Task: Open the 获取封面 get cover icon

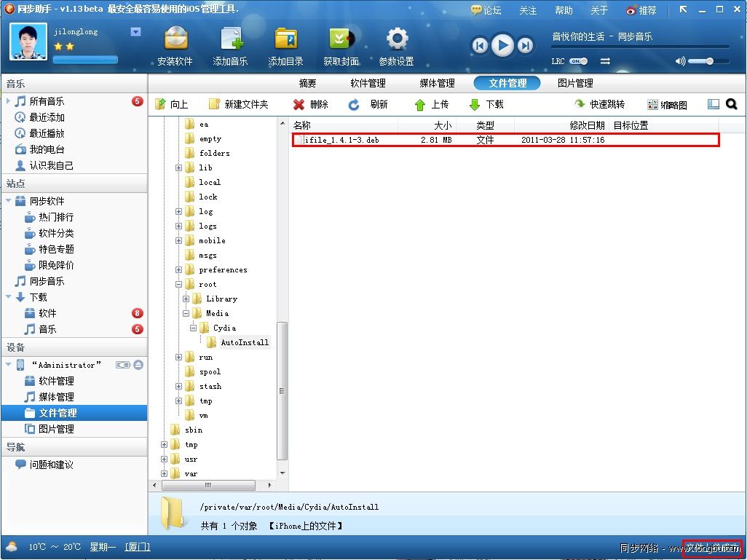Action: 341,39
